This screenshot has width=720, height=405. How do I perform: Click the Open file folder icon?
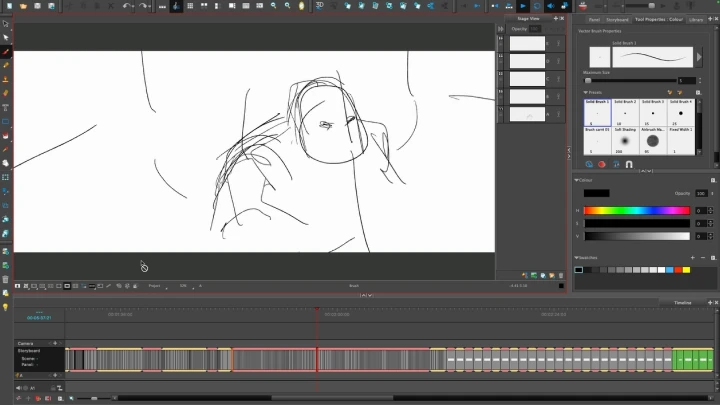[x=22, y=6]
